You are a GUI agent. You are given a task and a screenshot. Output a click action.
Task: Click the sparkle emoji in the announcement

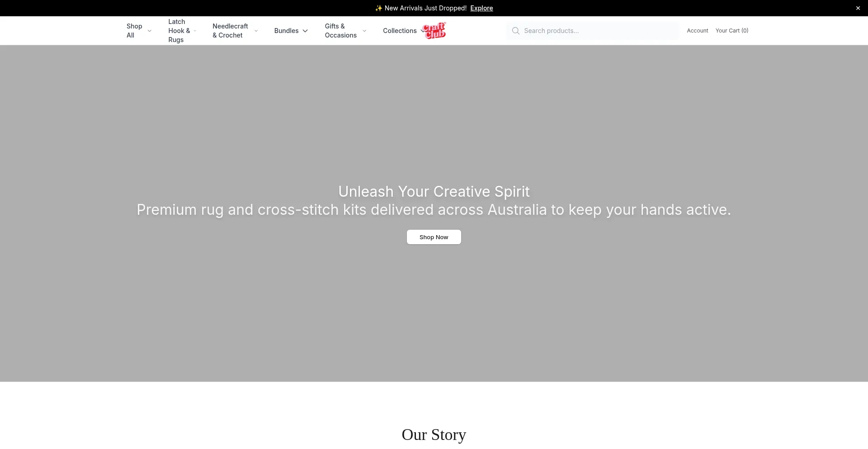pos(378,8)
